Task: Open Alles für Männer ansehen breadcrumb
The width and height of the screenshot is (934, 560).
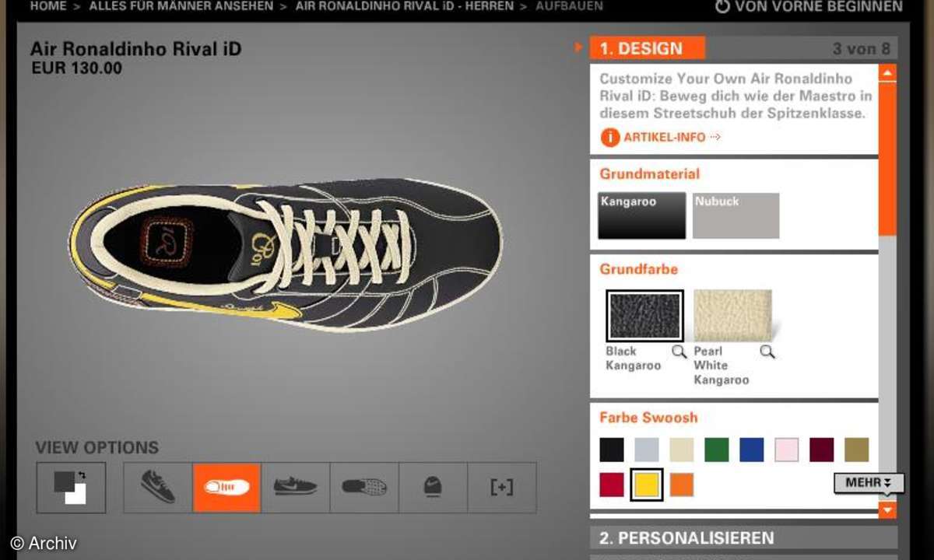Action: (x=181, y=6)
